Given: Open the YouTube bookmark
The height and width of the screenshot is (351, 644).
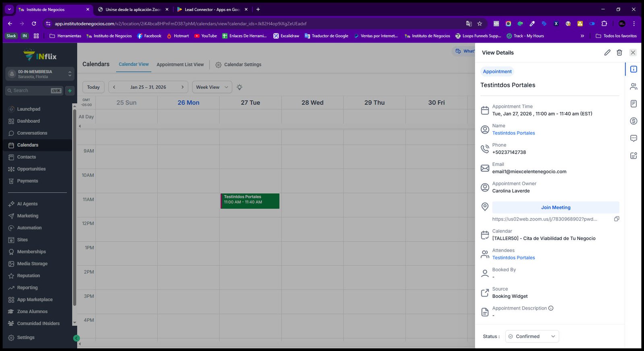Looking at the screenshot, I should (x=205, y=36).
